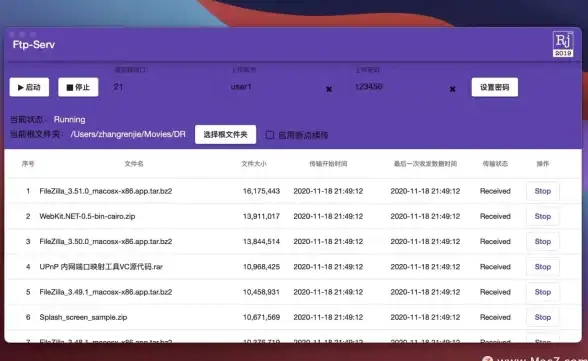Stop transfer of FileZilla_3.51.0_macosx-x86.app.tar.bz2
Viewport: 588px width, 361px height.
tap(543, 191)
